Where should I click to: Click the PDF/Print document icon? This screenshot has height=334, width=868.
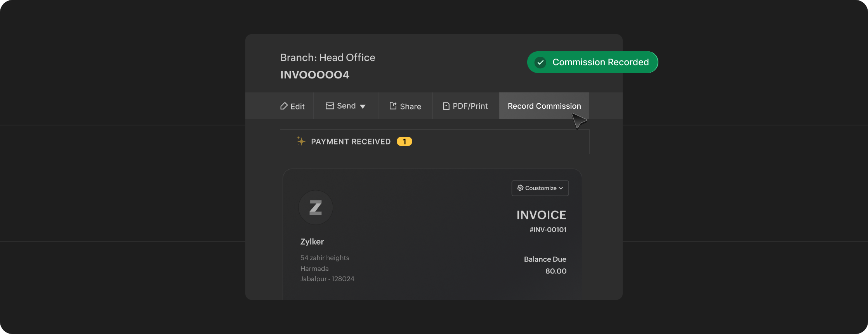coord(446,106)
